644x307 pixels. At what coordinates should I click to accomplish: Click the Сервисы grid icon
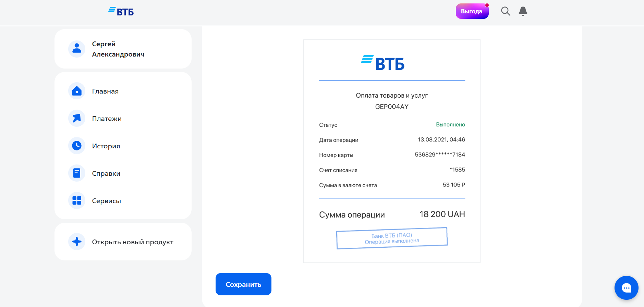tap(77, 201)
